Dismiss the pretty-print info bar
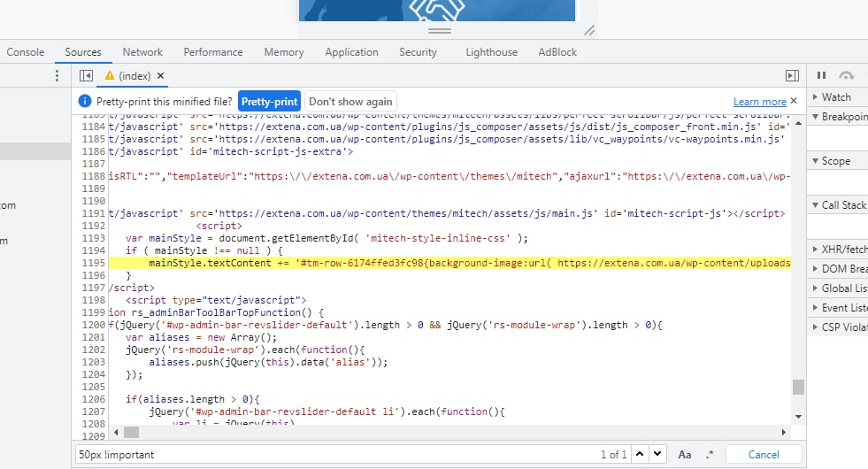The height and width of the screenshot is (469, 868). (x=794, y=101)
